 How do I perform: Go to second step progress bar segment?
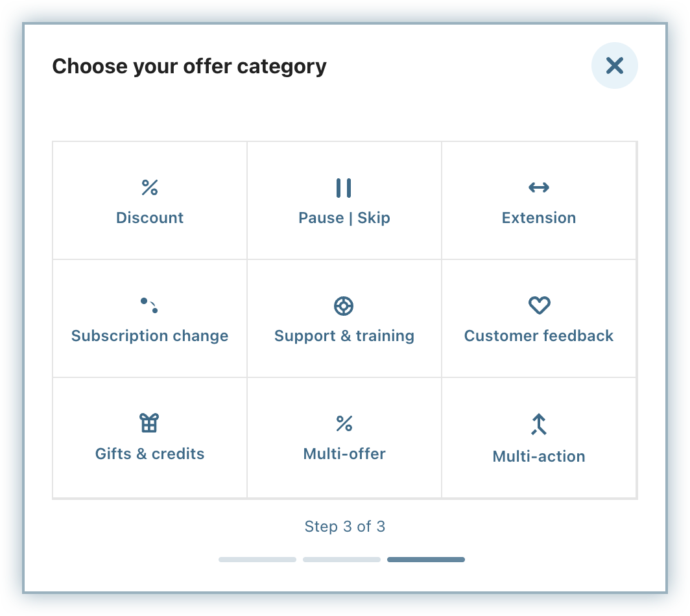click(x=342, y=560)
